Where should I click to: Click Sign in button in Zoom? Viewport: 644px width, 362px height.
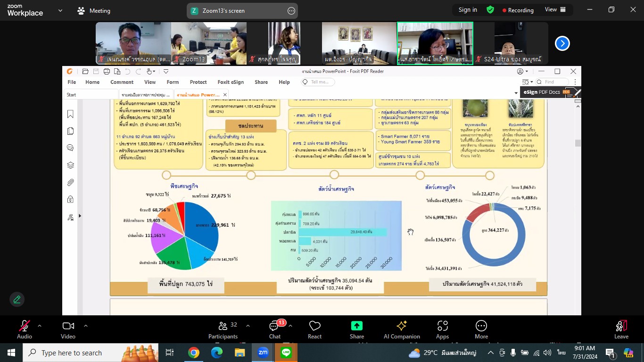[468, 10]
